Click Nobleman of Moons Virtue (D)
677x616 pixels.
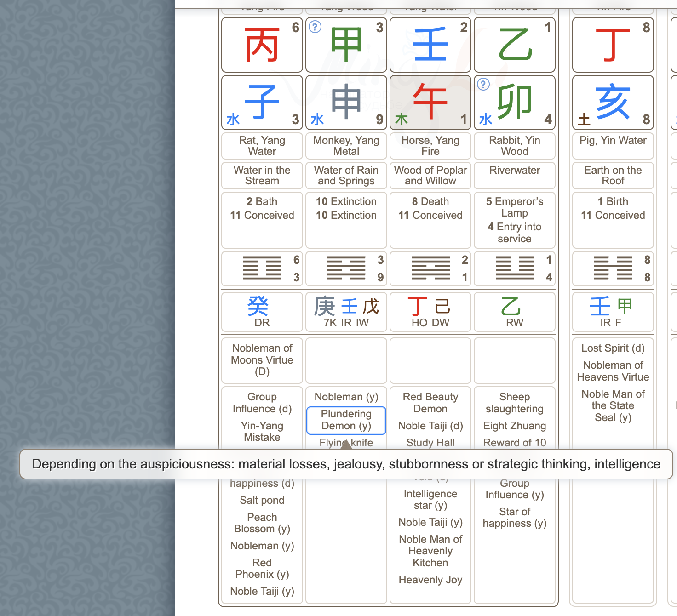point(262,360)
